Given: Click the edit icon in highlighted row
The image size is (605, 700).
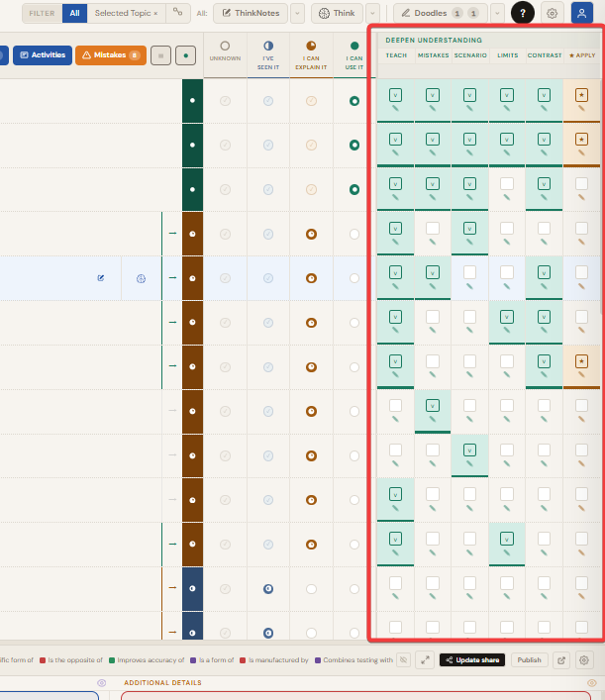Looking at the screenshot, I should 100,278.
